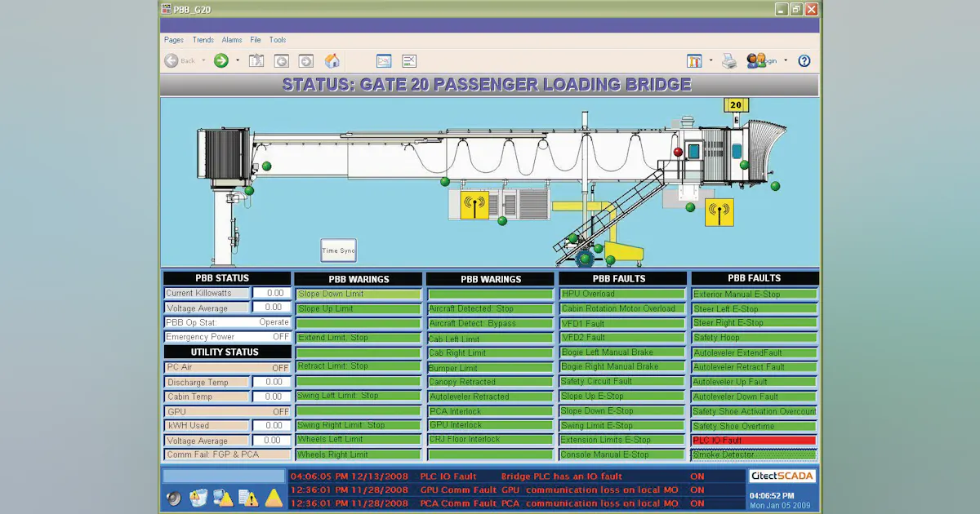
Task: Select Console Manual E-Stop fault bar
Action: tap(621, 454)
